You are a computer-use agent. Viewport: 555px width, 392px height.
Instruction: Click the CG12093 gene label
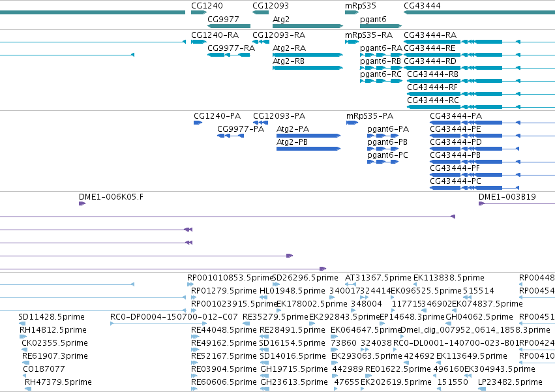[271, 6]
